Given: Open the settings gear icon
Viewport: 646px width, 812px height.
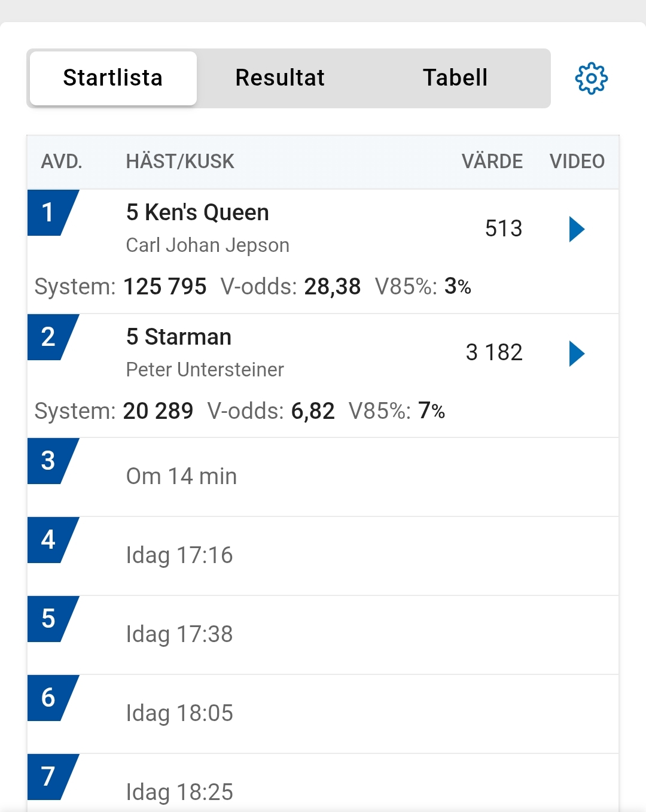Looking at the screenshot, I should 591,78.
